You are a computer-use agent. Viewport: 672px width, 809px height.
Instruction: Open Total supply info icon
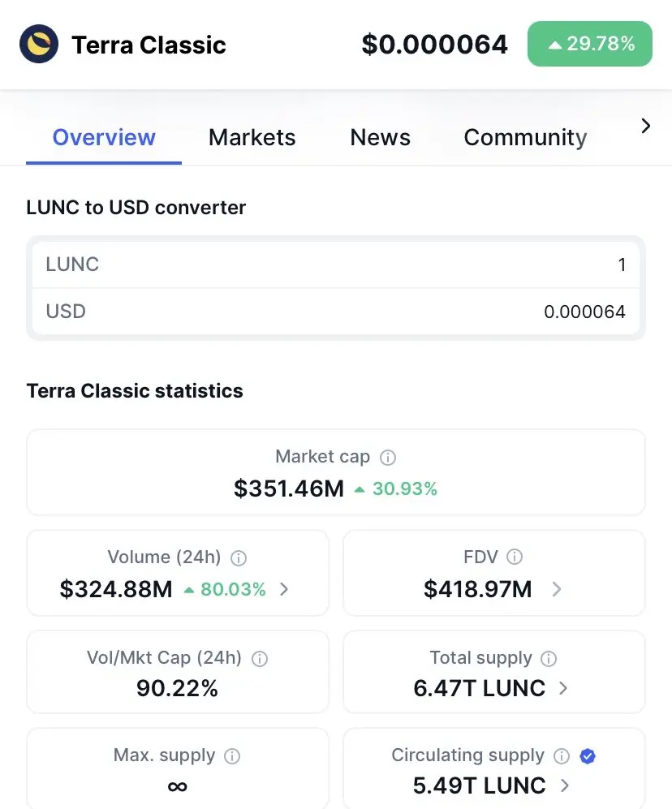(549, 658)
